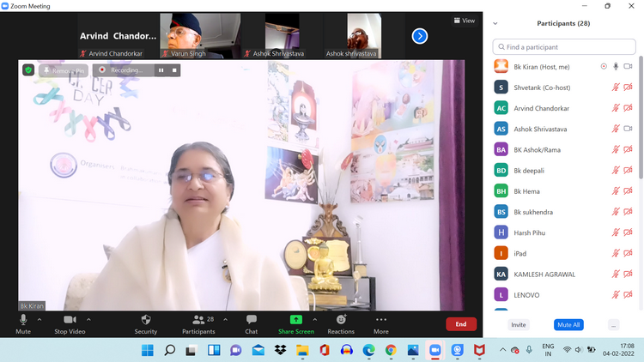Pause the recording
This screenshot has width=644, height=362.
[161, 70]
